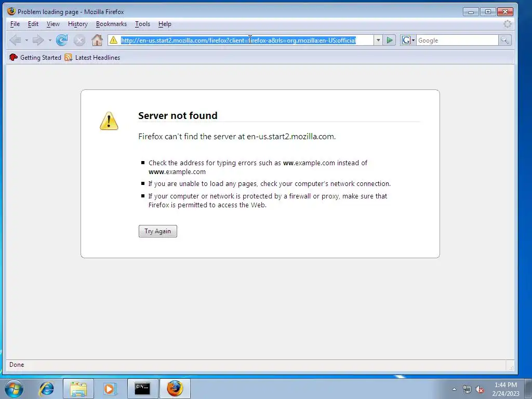Image resolution: width=532 pixels, height=399 pixels.
Task: Open the forward history dropdown arrow
Action: [x=50, y=41]
